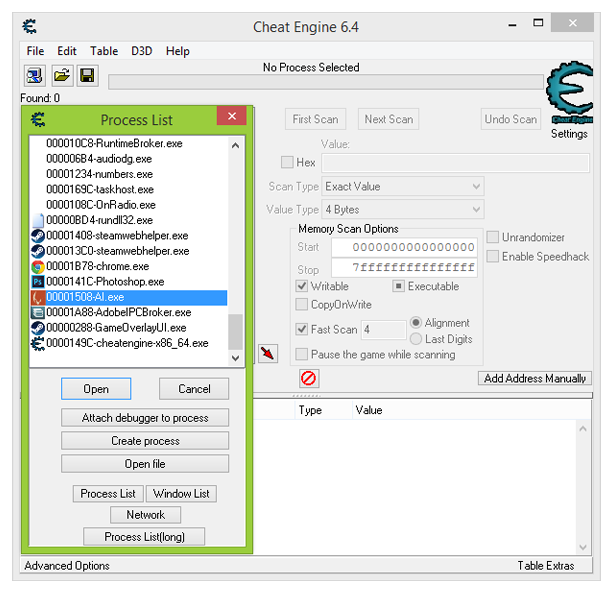Click Cheat Engine icon in main title bar
This screenshot has width=613, height=593.
click(x=30, y=27)
